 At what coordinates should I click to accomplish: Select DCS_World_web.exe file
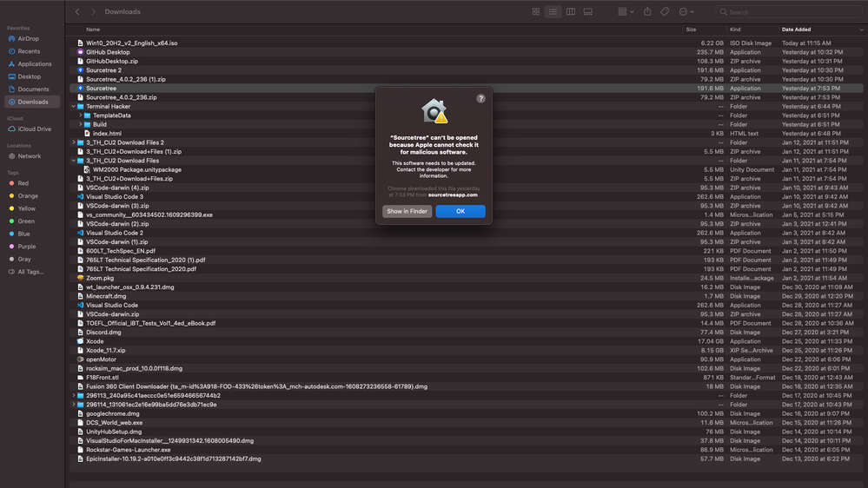pyautogui.click(x=114, y=423)
